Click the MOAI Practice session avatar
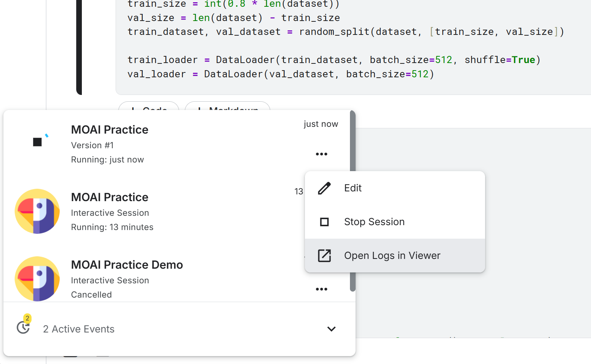This screenshot has height=364, width=591. 37,211
